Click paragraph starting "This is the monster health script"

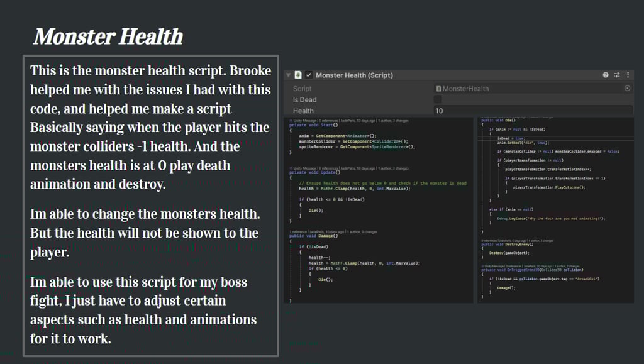[x=150, y=127]
